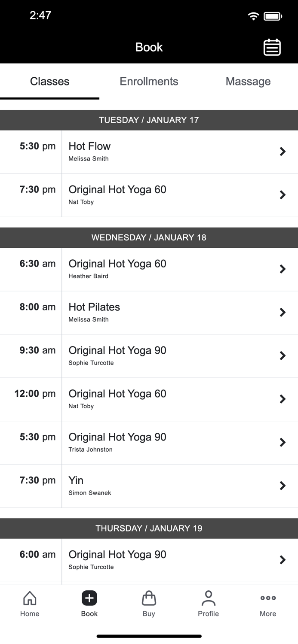Expand the 7:30 pm Yin class with Simon Swanek

click(149, 486)
